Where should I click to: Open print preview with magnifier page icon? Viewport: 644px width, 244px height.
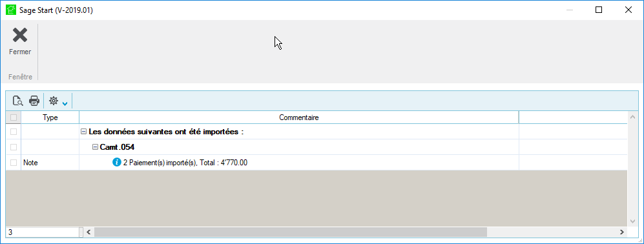[17, 101]
